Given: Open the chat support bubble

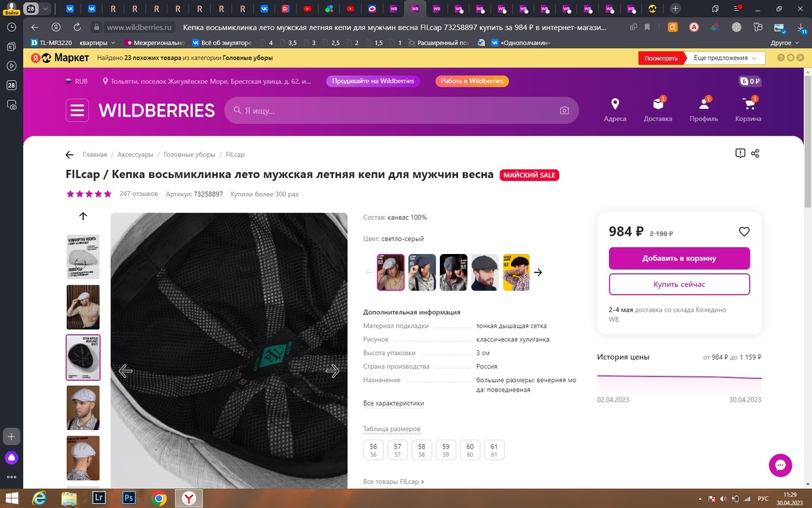Looking at the screenshot, I should [780, 465].
